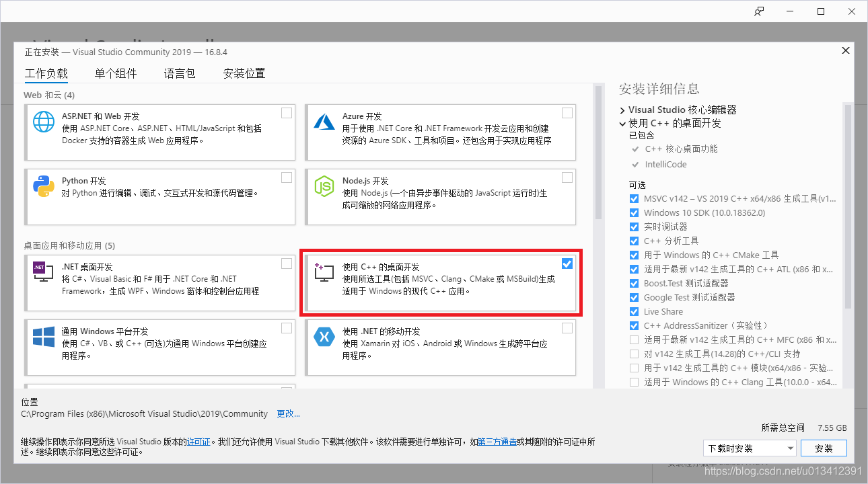The height and width of the screenshot is (484, 868).
Task: Click the 安装 button
Action: point(824,448)
